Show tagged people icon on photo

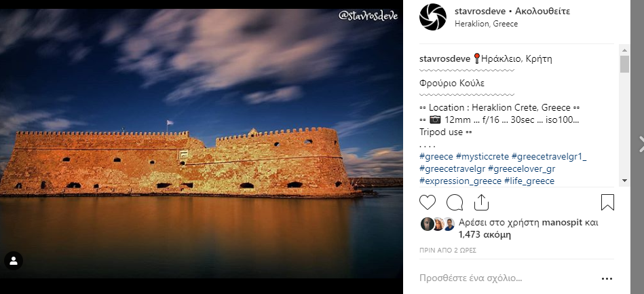coord(14,261)
